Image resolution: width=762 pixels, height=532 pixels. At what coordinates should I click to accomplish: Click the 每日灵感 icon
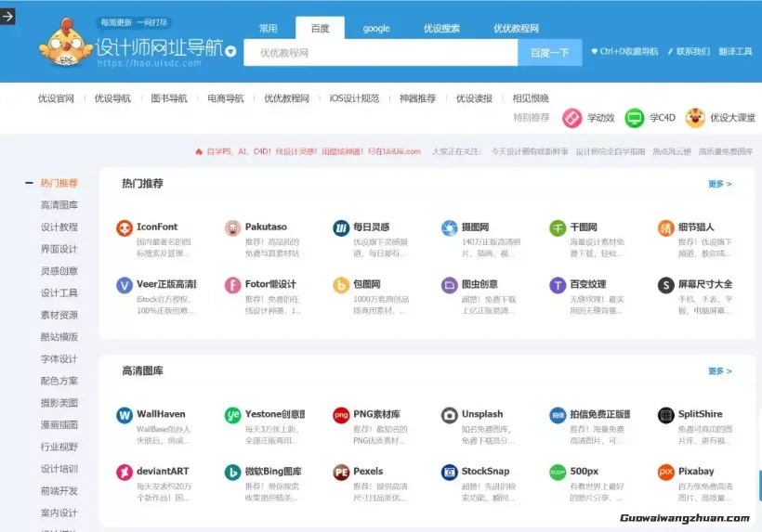(341, 227)
